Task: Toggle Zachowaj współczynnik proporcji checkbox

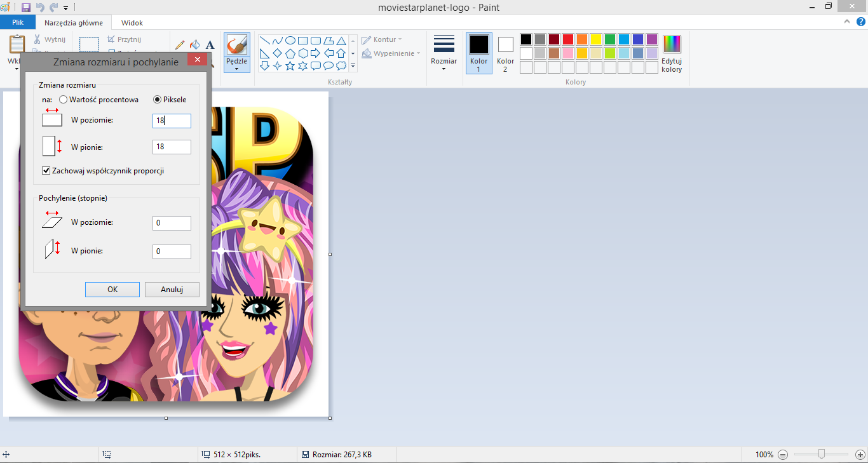Action: pos(46,171)
